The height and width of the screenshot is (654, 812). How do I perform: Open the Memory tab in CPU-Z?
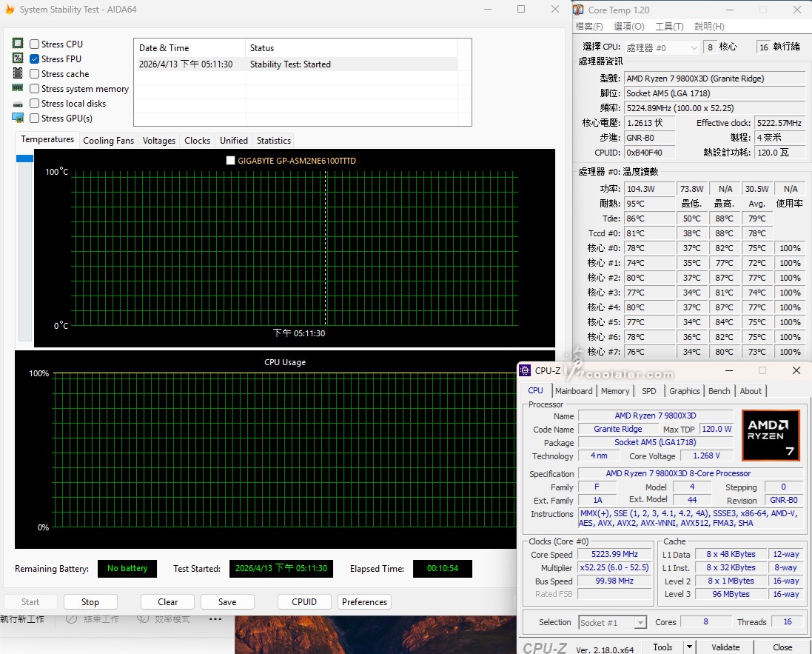point(614,391)
